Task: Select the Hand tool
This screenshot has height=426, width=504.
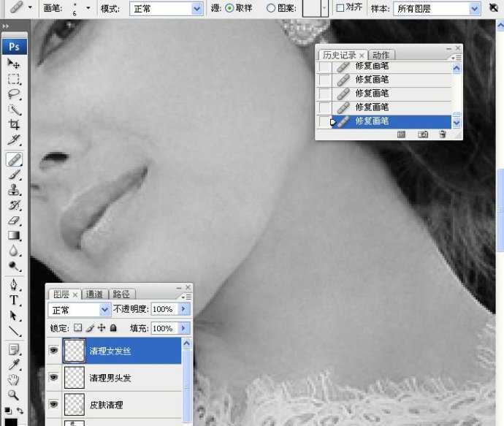Action: point(13,380)
